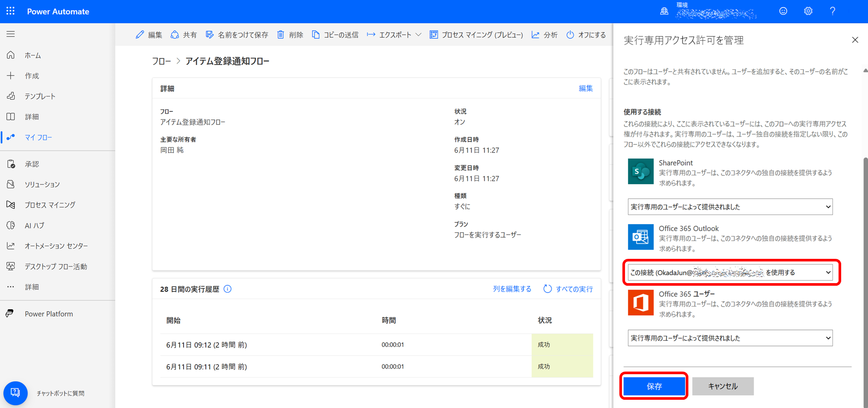Collapse the left navigation hamburger menu
Viewport: 868px width, 408px height.
pos(11,34)
